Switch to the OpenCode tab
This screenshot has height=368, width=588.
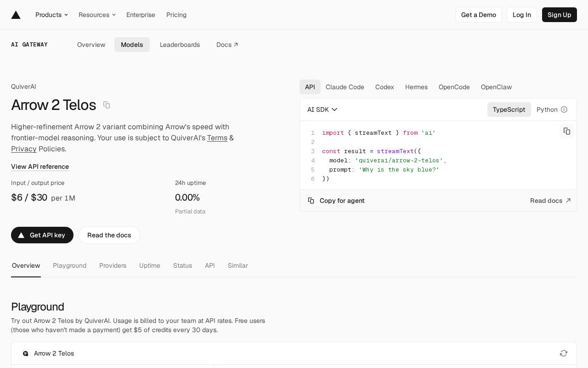[x=454, y=87]
